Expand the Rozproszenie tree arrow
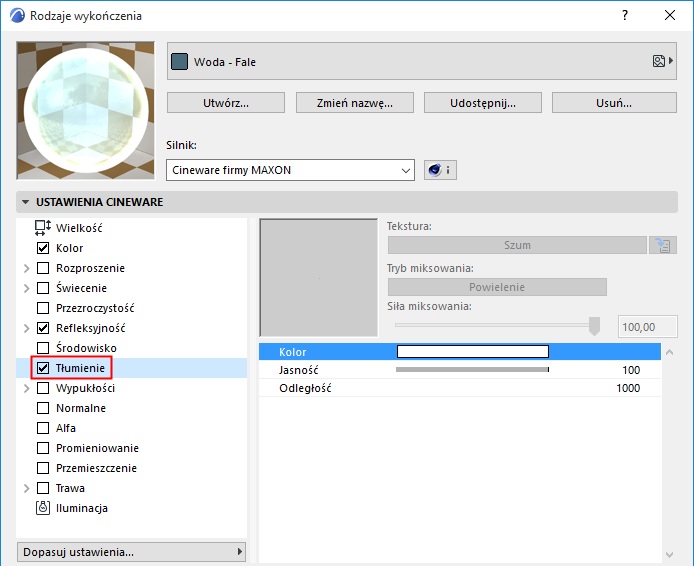 click(x=26, y=268)
